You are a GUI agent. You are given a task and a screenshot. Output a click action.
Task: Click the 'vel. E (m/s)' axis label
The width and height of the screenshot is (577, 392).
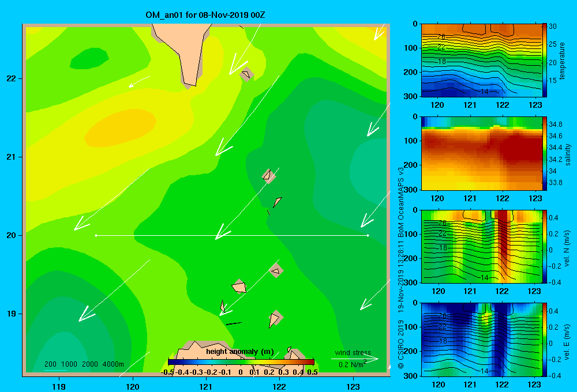pos(567,342)
